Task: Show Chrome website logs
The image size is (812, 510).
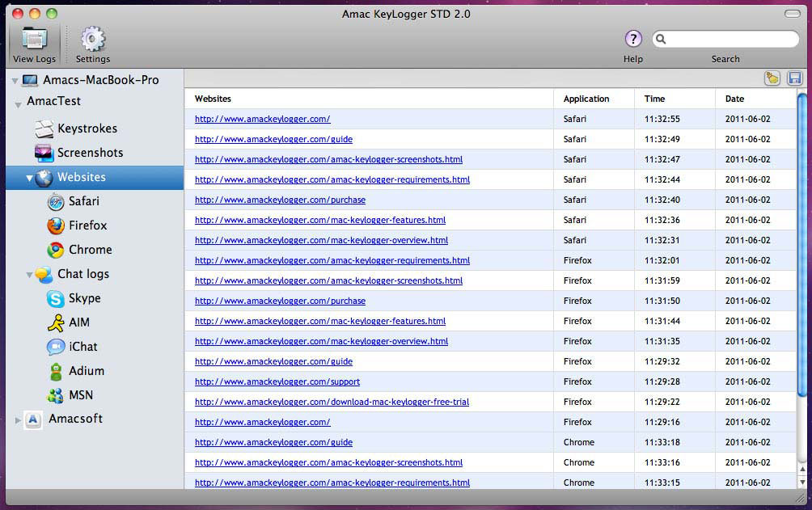Action: 56,250
